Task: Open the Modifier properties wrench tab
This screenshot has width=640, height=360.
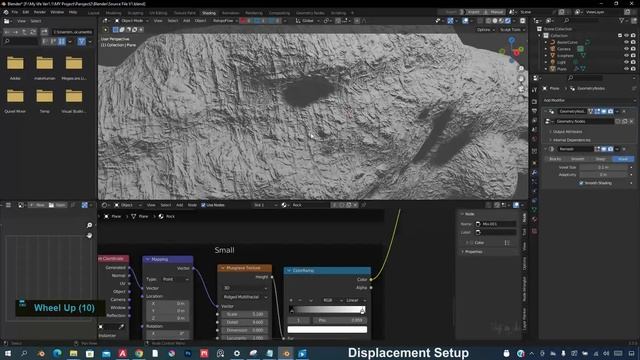Action: click(x=534, y=173)
